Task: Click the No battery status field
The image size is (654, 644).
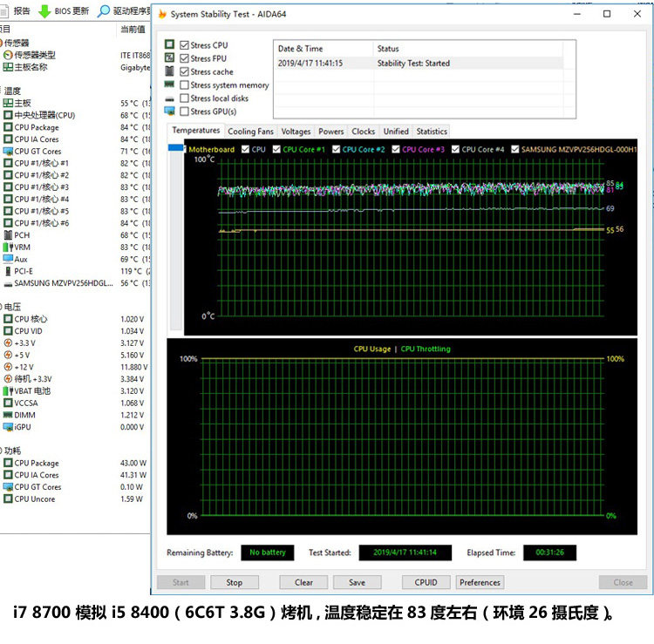Action: click(x=268, y=552)
